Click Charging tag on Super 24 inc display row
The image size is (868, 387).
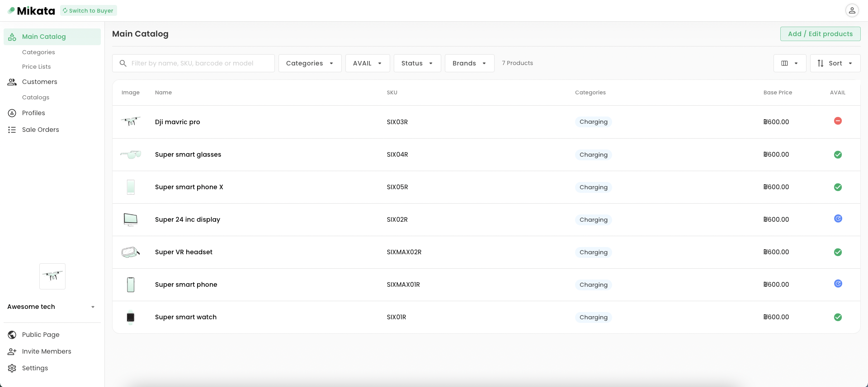pos(594,220)
